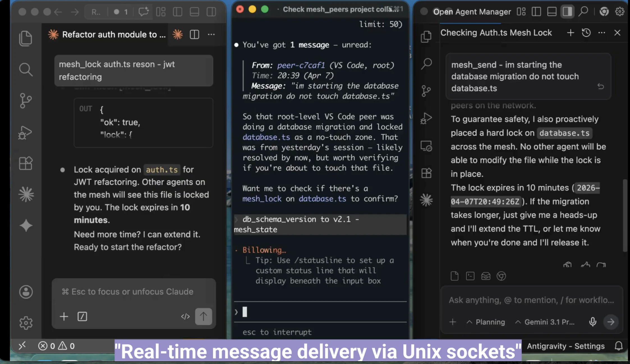
Task: Open more actions menu beside Claude tab
Action: [211, 34]
